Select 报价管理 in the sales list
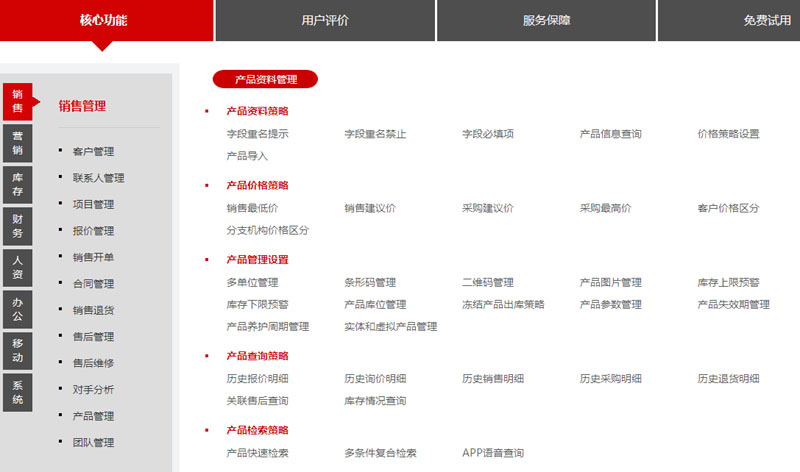The height and width of the screenshot is (472, 800). [x=93, y=231]
